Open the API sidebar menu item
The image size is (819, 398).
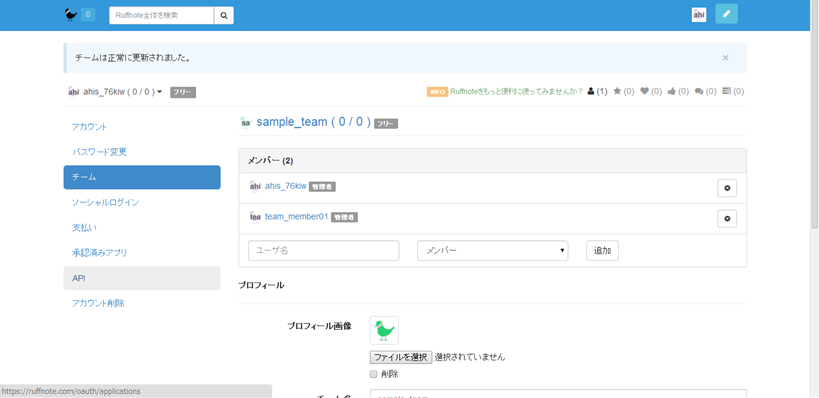click(142, 278)
